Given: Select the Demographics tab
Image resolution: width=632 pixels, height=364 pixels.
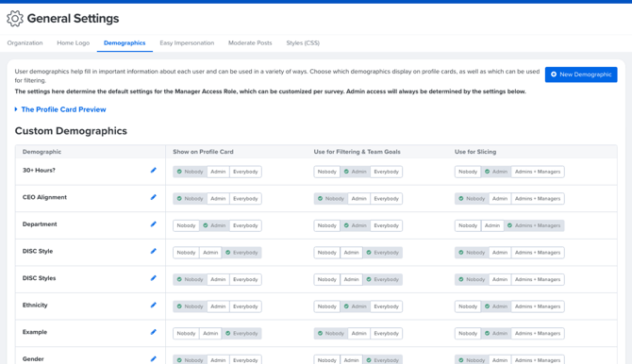Looking at the screenshot, I should click(x=125, y=42).
